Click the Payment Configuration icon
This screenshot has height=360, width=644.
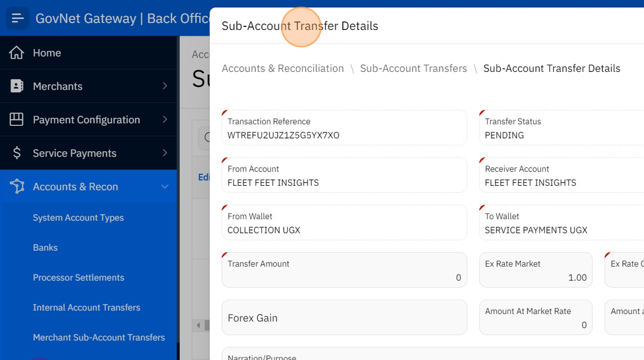[x=17, y=120]
